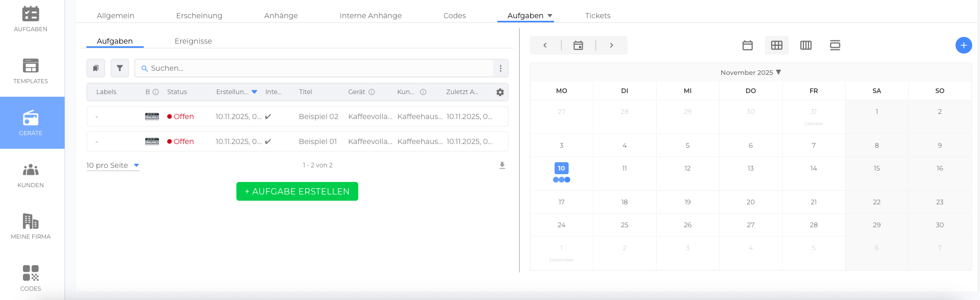Click the bookmark icon beside the filter
The height and width of the screenshot is (300, 980).
(x=96, y=68)
